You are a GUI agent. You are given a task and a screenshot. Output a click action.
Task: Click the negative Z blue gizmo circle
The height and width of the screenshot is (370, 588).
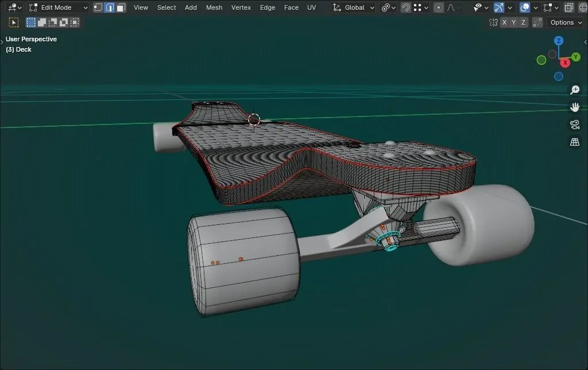tap(559, 76)
